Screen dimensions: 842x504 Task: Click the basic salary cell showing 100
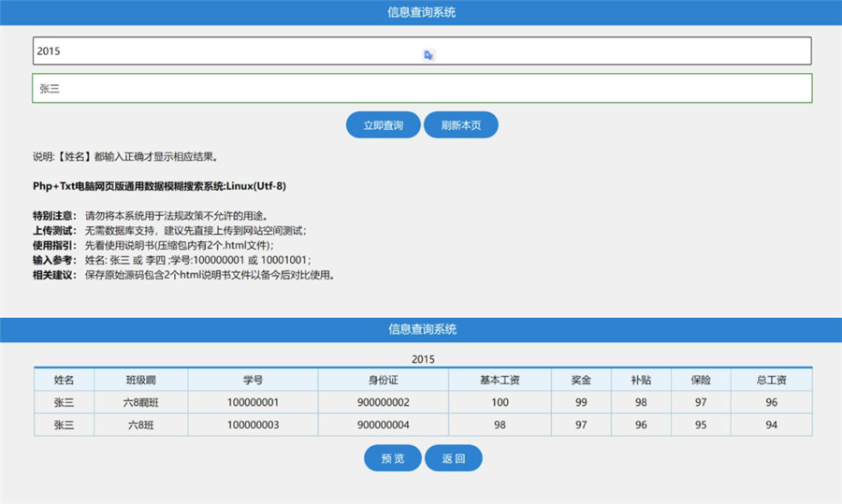(x=500, y=402)
